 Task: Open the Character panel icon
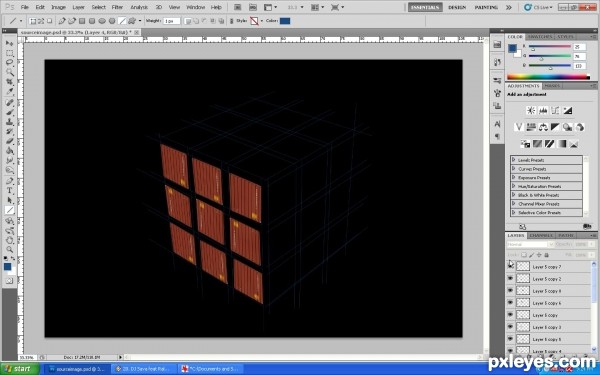point(497,124)
